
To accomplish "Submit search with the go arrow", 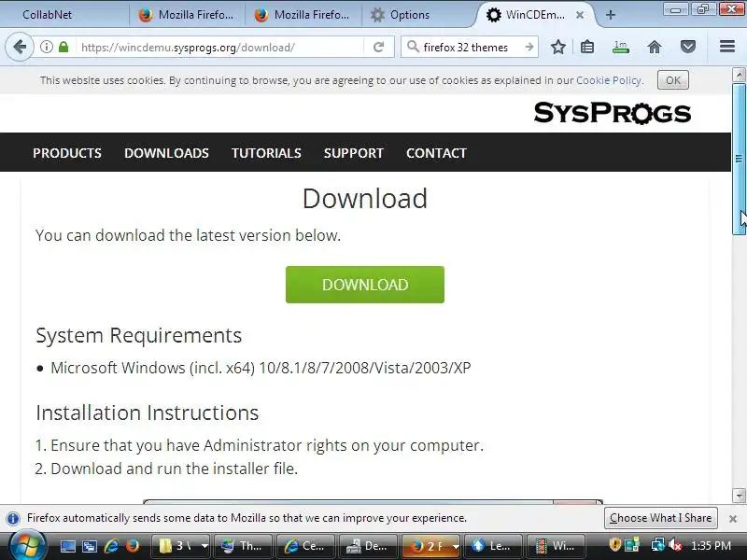I will click(x=529, y=48).
